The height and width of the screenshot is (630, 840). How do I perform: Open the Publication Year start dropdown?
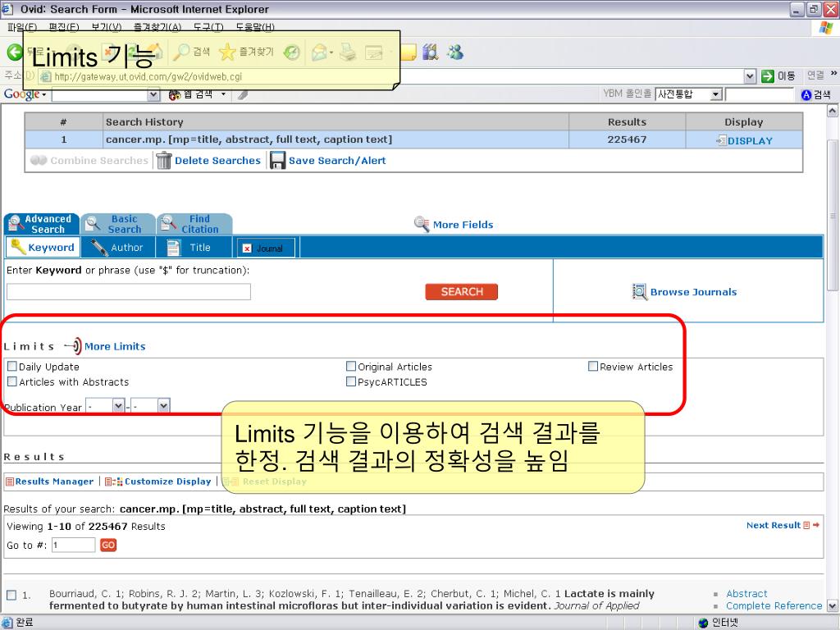click(x=118, y=405)
